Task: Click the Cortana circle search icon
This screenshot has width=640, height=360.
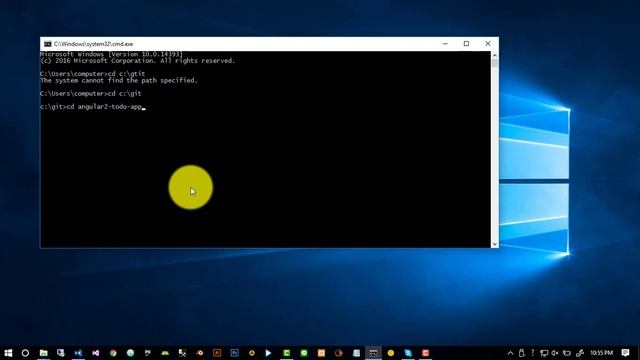Action: pos(25,353)
